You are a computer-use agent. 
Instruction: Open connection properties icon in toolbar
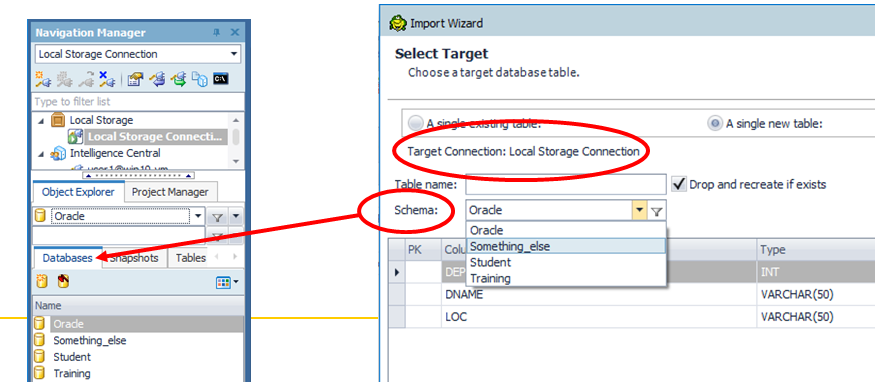point(134,79)
